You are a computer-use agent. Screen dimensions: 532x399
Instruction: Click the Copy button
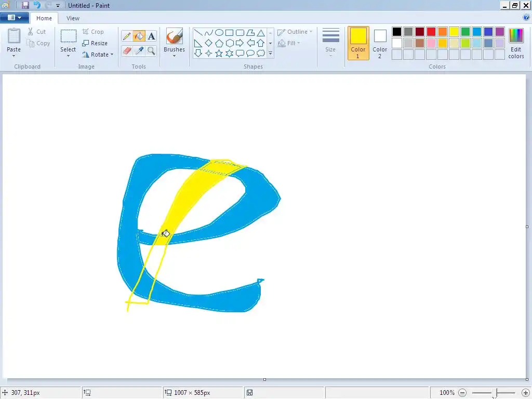(38, 43)
